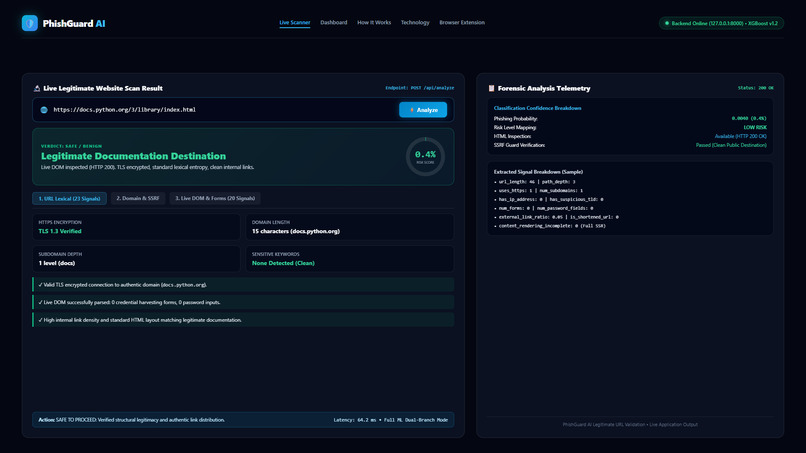Open the Dashboard nav item
Image resolution: width=806 pixels, height=453 pixels.
(334, 23)
